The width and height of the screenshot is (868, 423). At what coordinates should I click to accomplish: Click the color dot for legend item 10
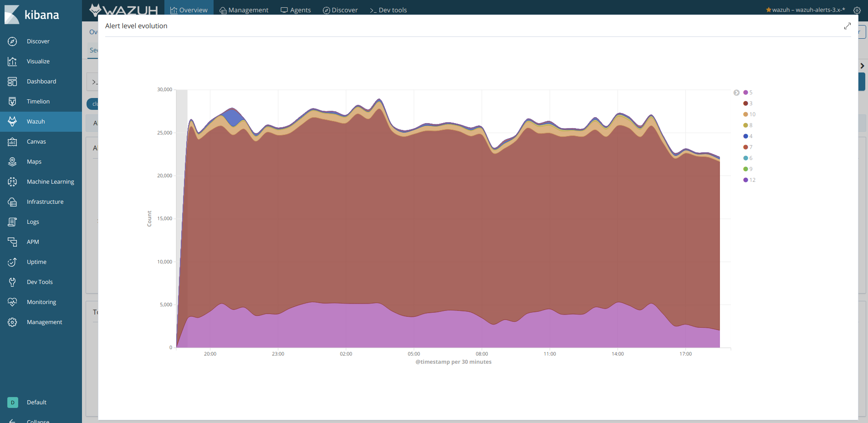(745, 114)
